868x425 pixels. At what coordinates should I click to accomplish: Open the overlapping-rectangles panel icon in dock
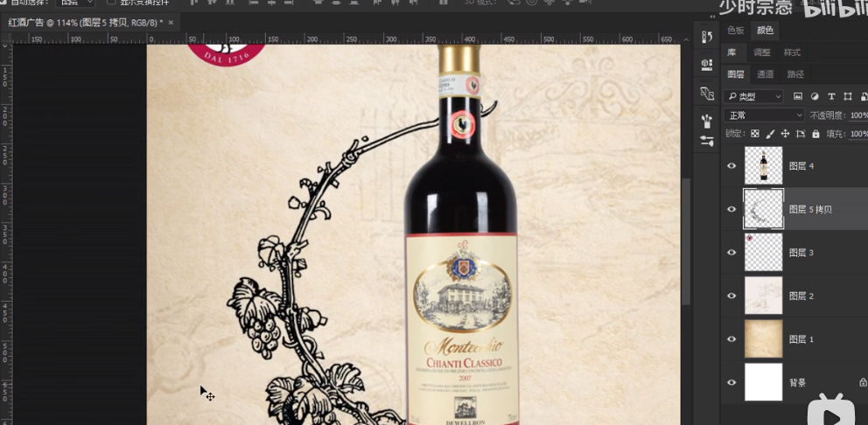tap(707, 94)
